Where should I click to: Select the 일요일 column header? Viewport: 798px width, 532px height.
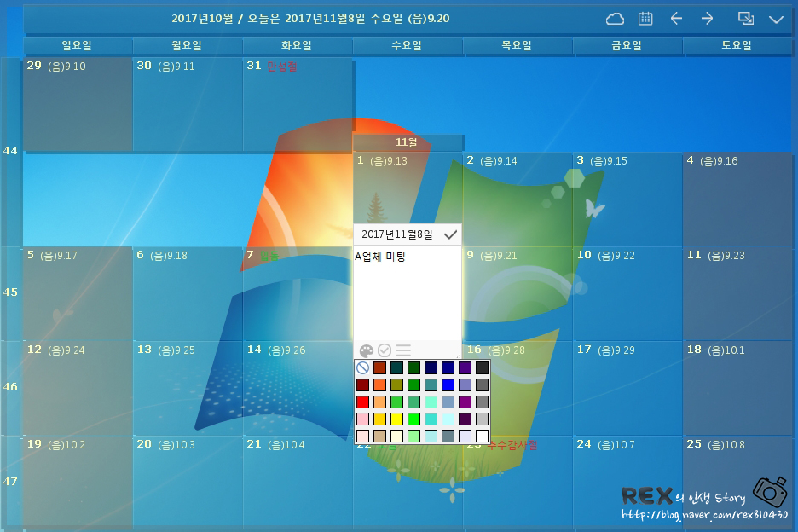click(x=78, y=45)
